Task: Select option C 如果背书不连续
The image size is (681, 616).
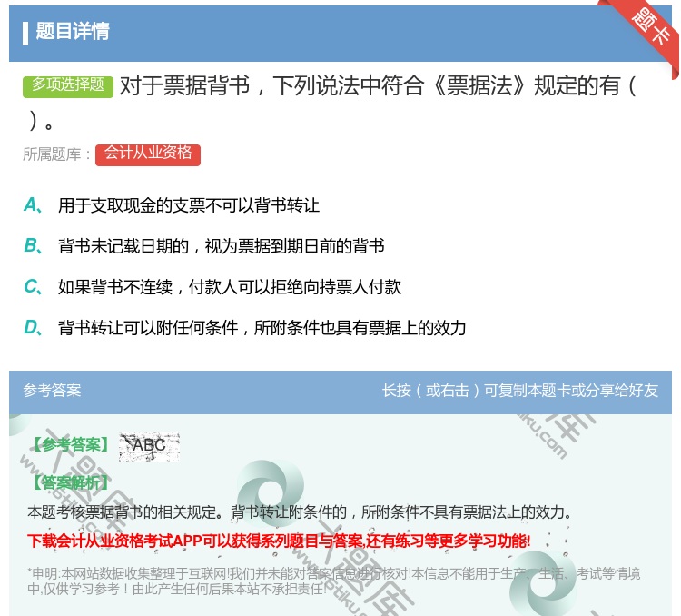Action: pyautogui.click(x=230, y=287)
